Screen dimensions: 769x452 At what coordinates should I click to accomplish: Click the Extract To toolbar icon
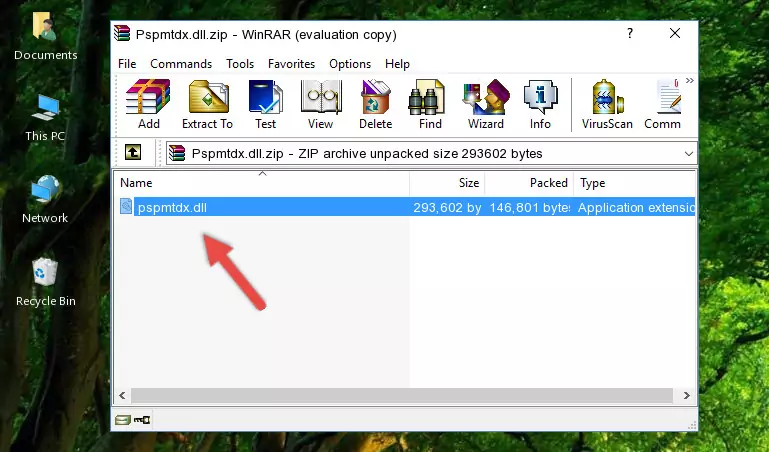click(x=207, y=104)
